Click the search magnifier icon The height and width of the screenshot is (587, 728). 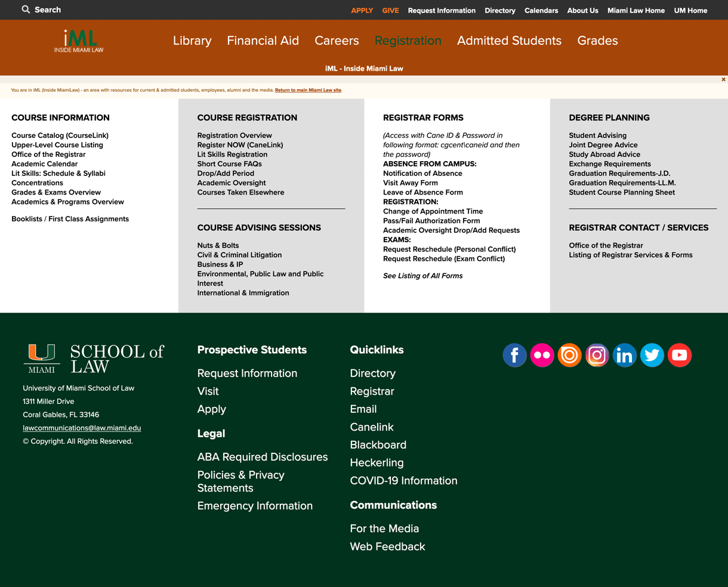(26, 10)
